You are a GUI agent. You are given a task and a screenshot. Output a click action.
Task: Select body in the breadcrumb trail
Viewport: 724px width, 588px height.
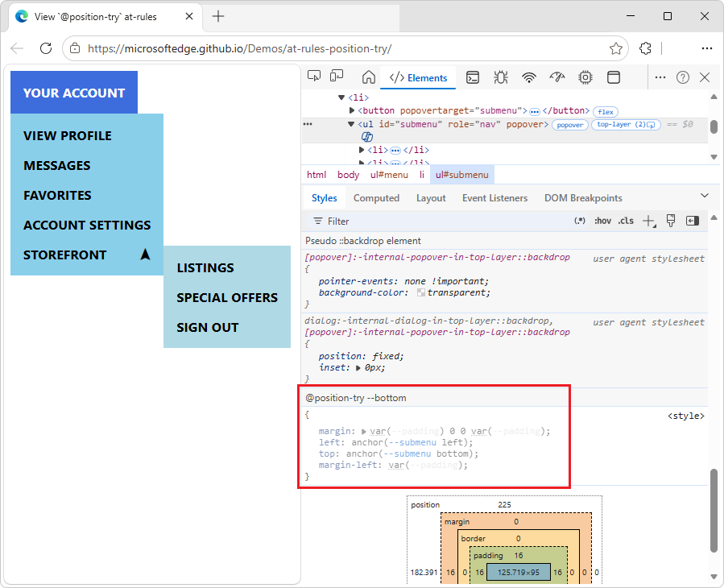pos(348,175)
